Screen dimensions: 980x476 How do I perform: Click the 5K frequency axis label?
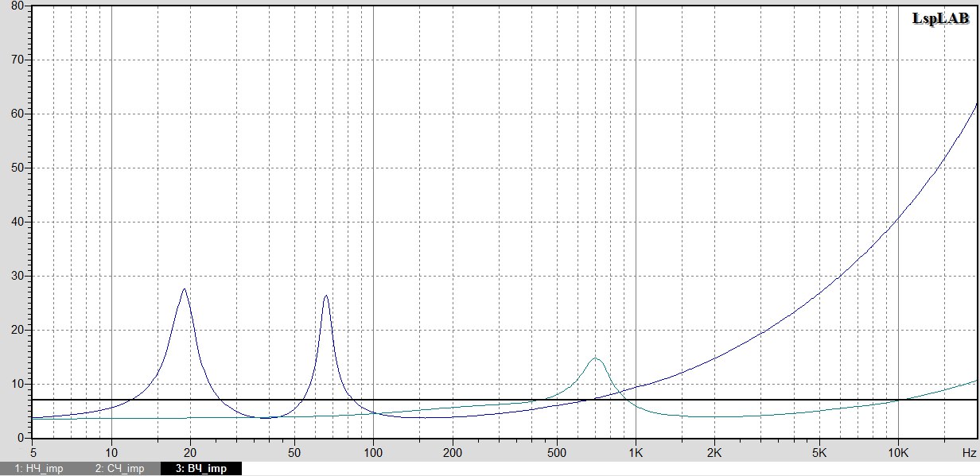(x=819, y=451)
